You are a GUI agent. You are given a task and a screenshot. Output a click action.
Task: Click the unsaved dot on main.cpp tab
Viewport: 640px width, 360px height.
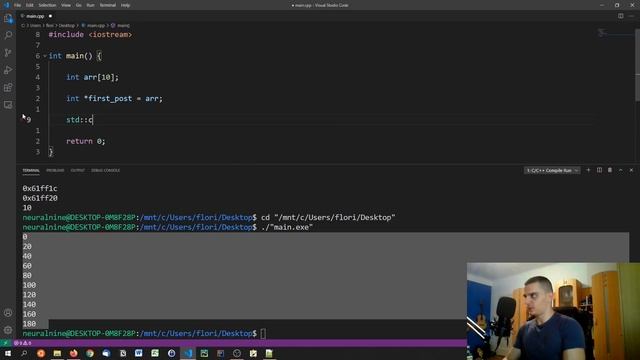(50, 16)
